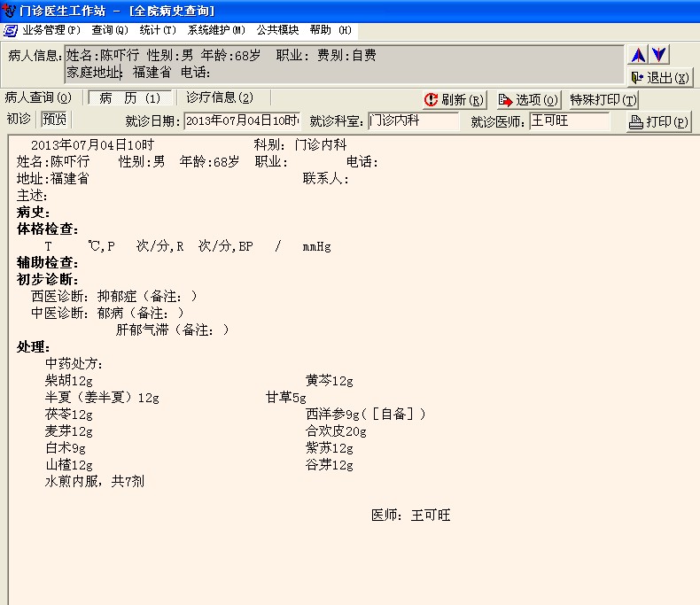Click the application logo icon in title bar
Screen dimensions: 700x605
coord(9,10)
